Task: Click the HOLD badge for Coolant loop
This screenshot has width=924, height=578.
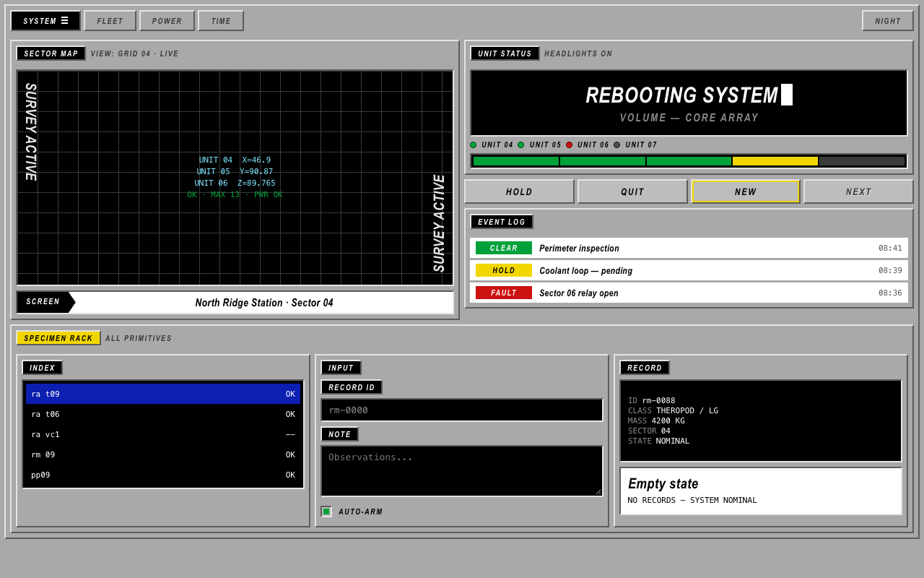Action: point(504,270)
